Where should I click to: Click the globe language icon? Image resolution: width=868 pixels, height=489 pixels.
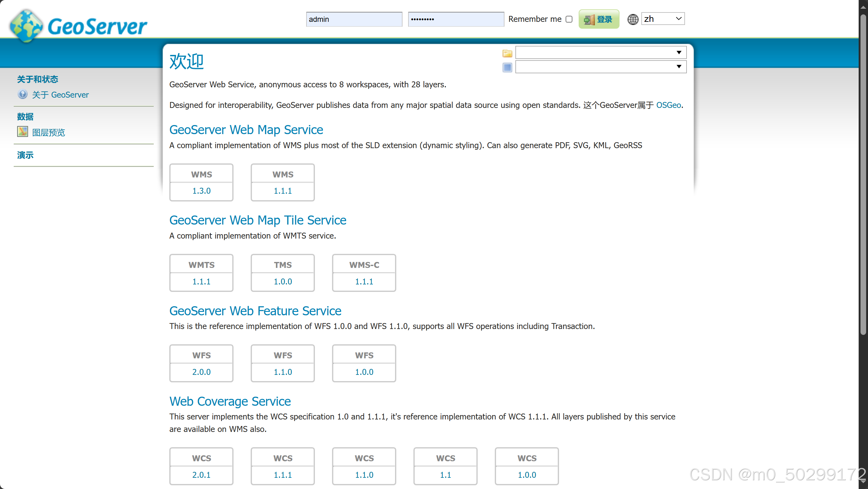pos(633,19)
